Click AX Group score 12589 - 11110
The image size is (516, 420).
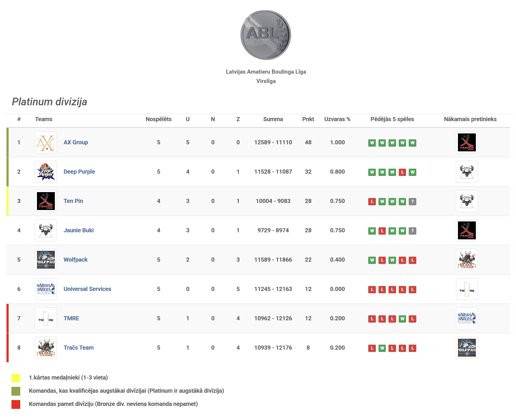[x=273, y=142]
